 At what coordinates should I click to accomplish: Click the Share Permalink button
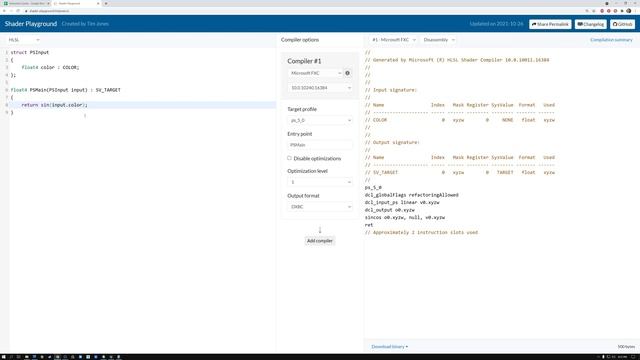pyautogui.click(x=550, y=24)
